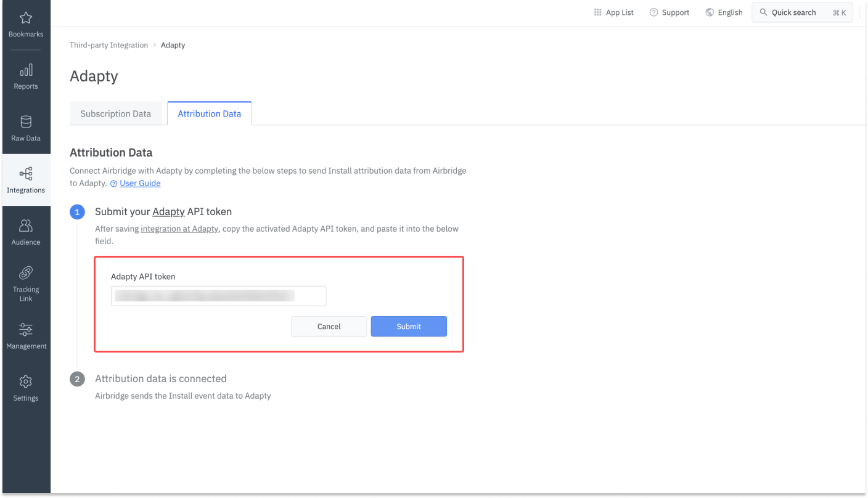Open the 'integration at Adapty' link

[179, 229]
